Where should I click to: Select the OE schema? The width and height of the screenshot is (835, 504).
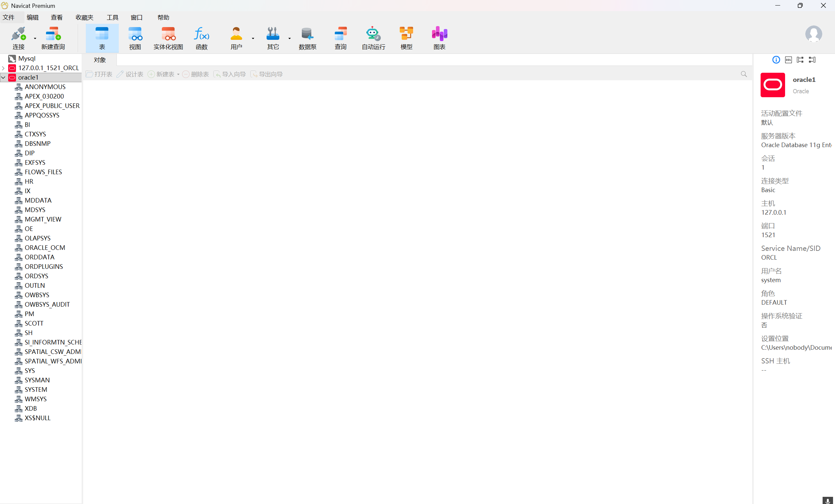[x=29, y=229]
